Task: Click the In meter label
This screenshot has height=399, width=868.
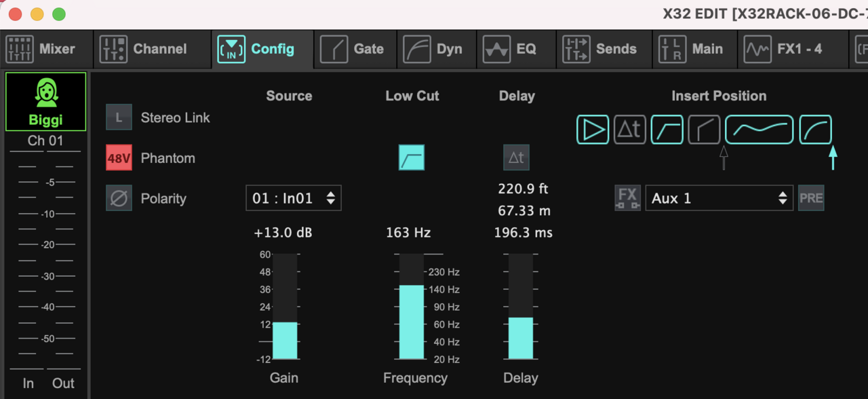Action: click(28, 383)
